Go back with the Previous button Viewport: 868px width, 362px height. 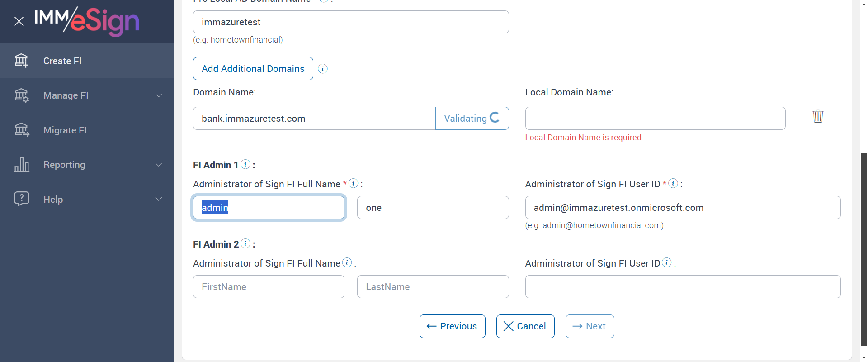tap(452, 326)
